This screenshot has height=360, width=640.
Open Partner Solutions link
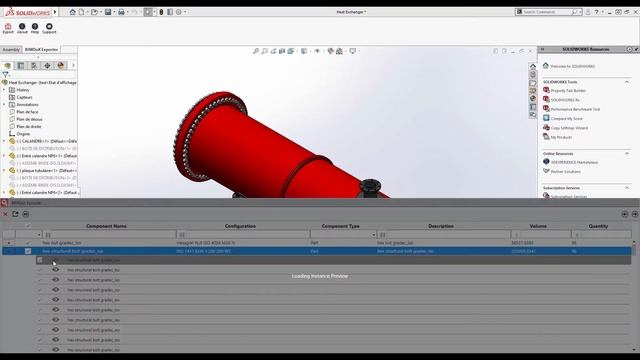[566, 172]
